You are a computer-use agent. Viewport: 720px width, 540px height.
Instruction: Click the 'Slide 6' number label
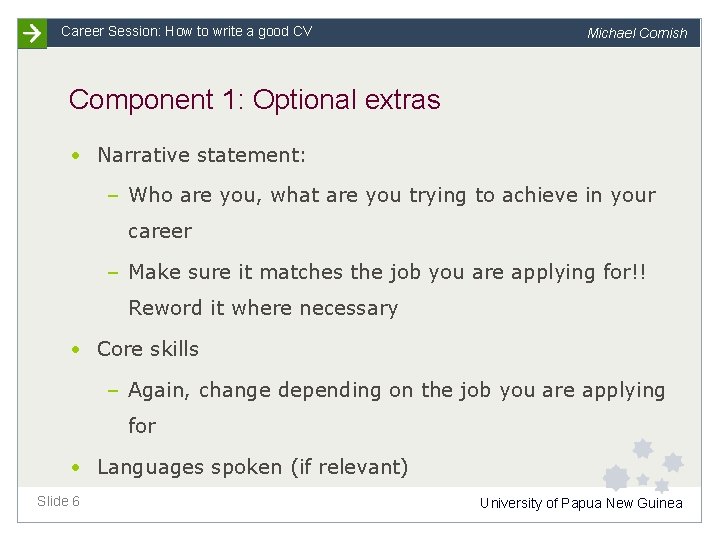(58, 501)
